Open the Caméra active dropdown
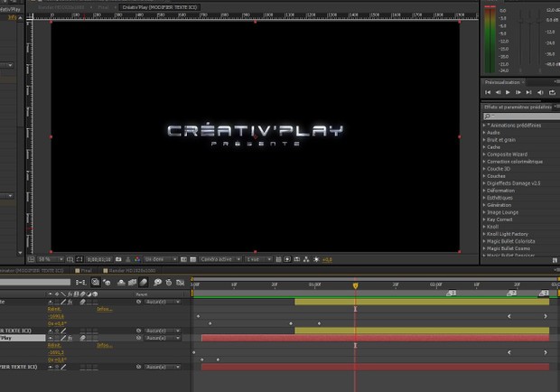The height and width of the screenshot is (392, 560). (x=220, y=259)
